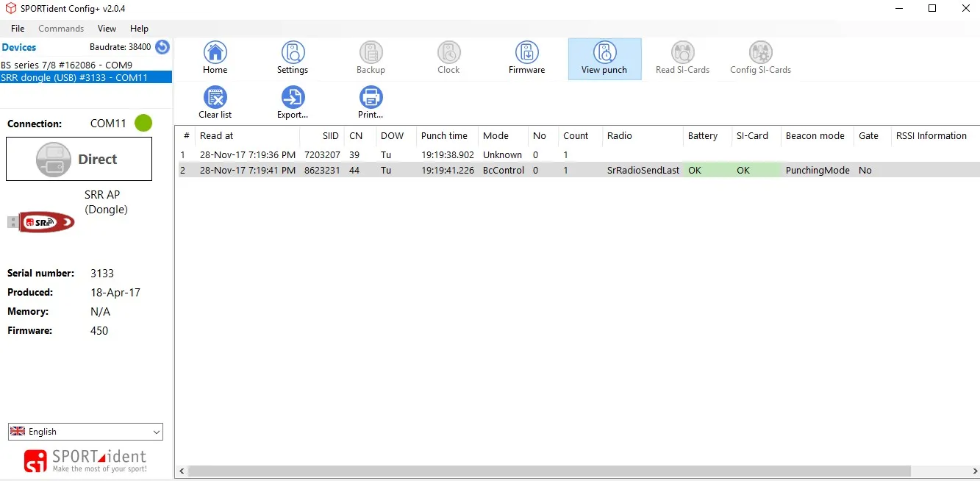
Task: Sort by the Beacon mode column header
Action: tap(817, 136)
